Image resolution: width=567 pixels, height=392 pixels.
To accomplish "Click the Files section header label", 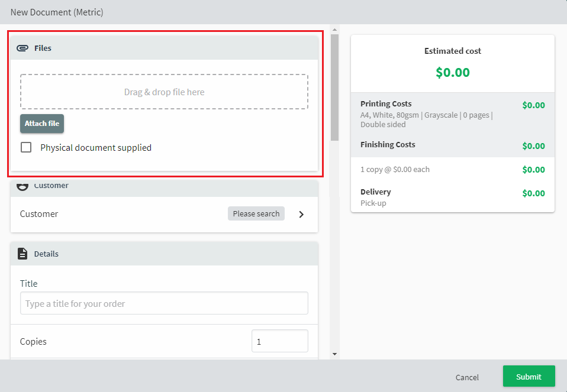I will pyautogui.click(x=43, y=48).
